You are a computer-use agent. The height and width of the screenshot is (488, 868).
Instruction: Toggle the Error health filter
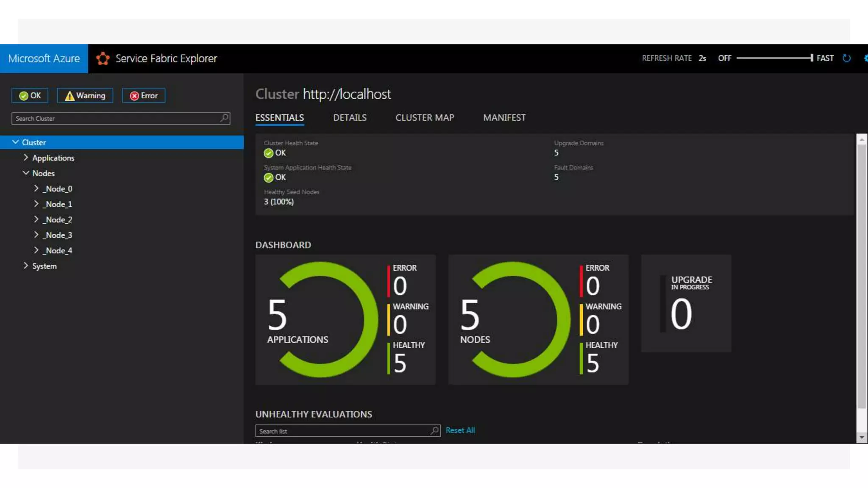pyautogui.click(x=144, y=96)
